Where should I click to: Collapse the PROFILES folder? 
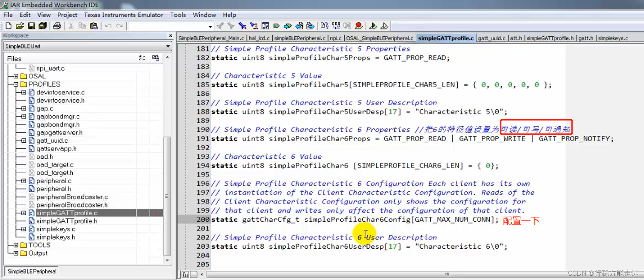coord(16,84)
